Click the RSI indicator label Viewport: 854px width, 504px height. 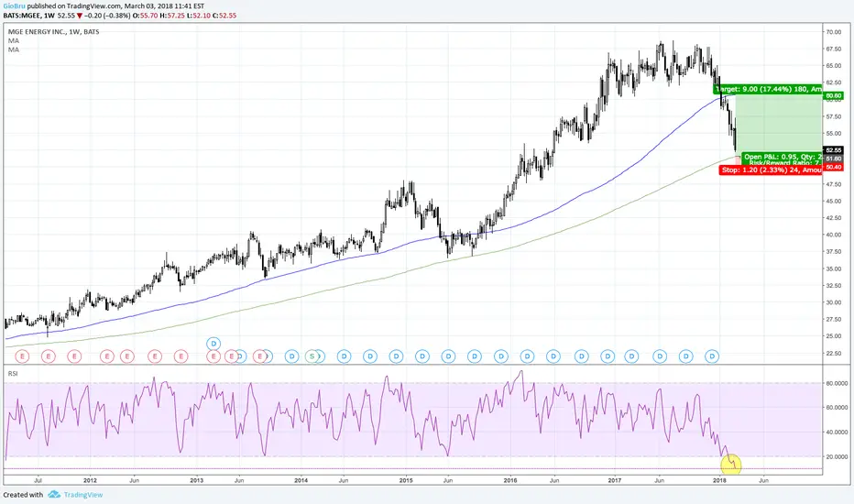(x=13, y=373)
